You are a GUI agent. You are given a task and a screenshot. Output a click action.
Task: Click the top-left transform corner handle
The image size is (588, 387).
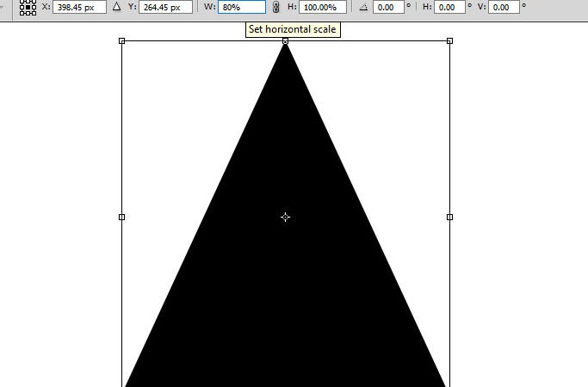point(121,40)
